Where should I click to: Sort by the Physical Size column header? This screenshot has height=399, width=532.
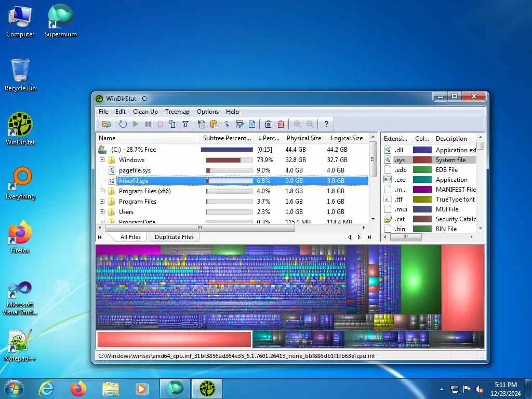click(x=303, y=138)
